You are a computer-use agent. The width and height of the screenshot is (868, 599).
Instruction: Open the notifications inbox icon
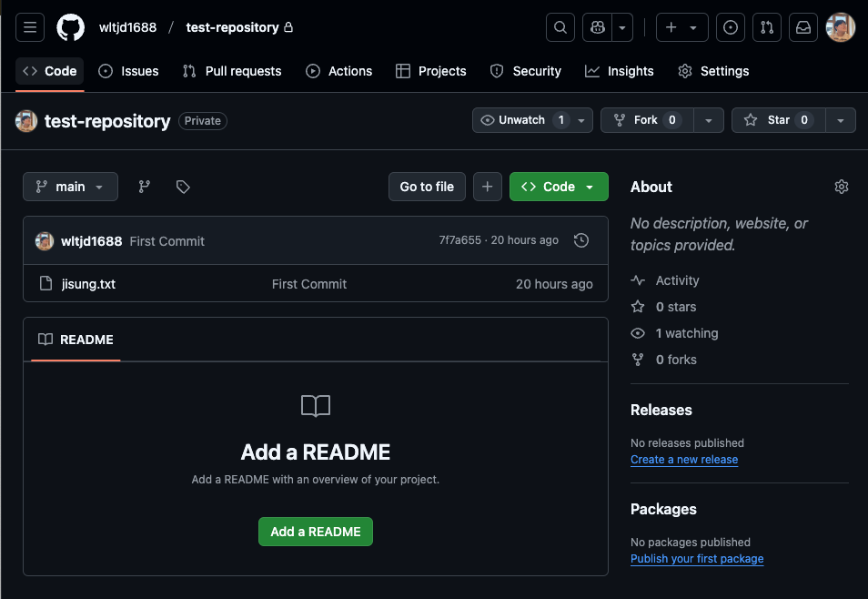(x=803, y=27)
